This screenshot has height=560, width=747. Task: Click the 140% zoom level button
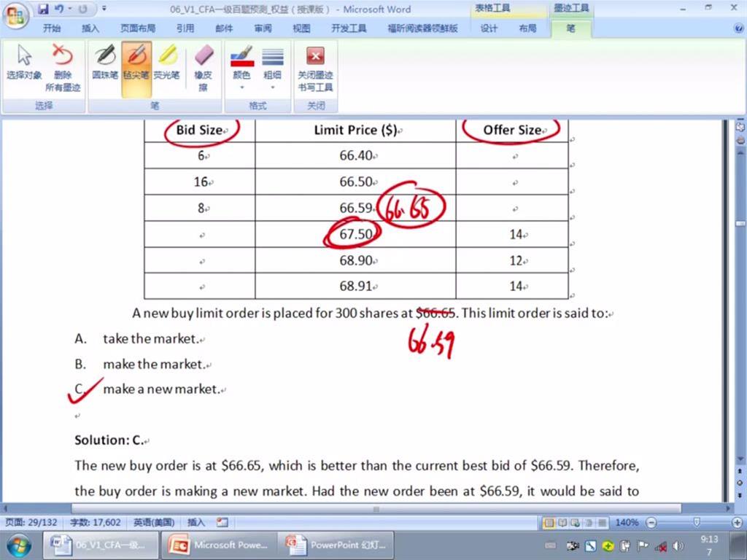(x=627, y=523)
